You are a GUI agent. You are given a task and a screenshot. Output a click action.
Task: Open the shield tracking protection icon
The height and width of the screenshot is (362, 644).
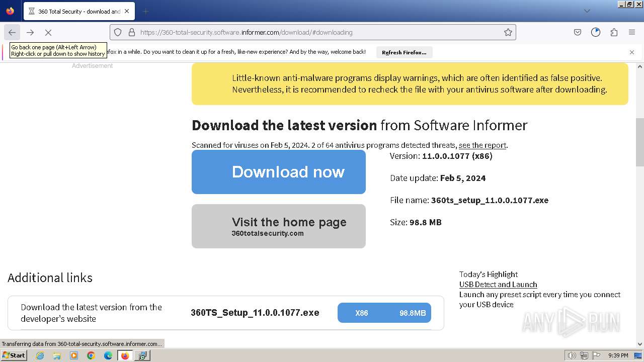(118, 32)
